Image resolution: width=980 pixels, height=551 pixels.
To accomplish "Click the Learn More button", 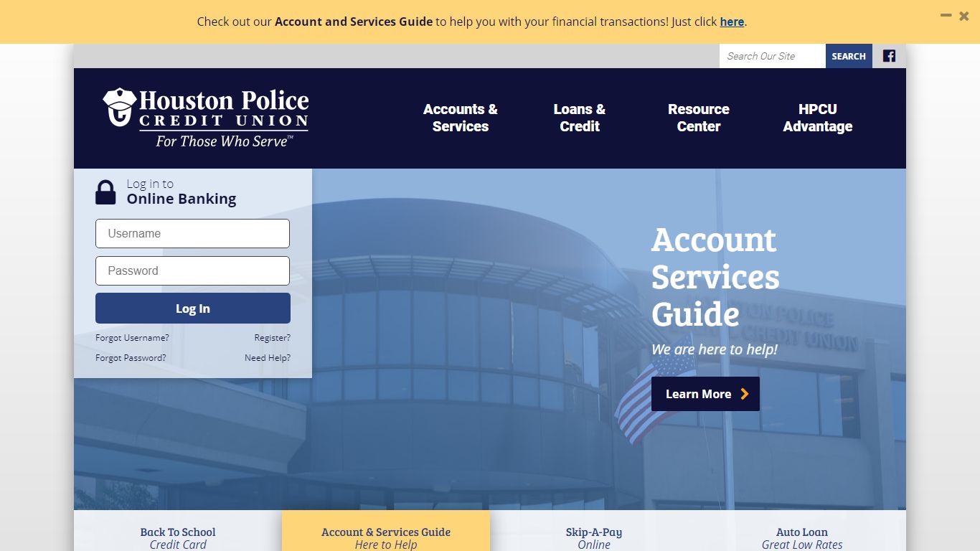I will (705, 394).
